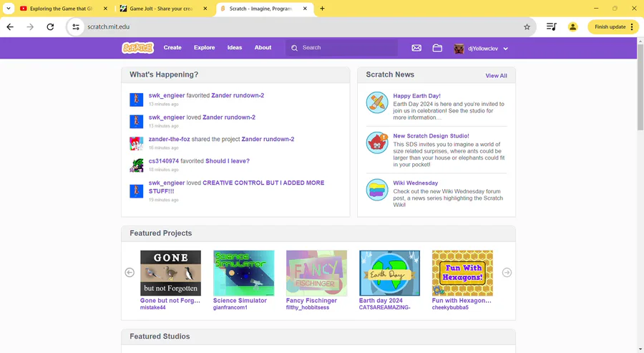Expand djYellowclev account dropdown
Viewport: 644px width, 353px height.
tap(506, 49)
